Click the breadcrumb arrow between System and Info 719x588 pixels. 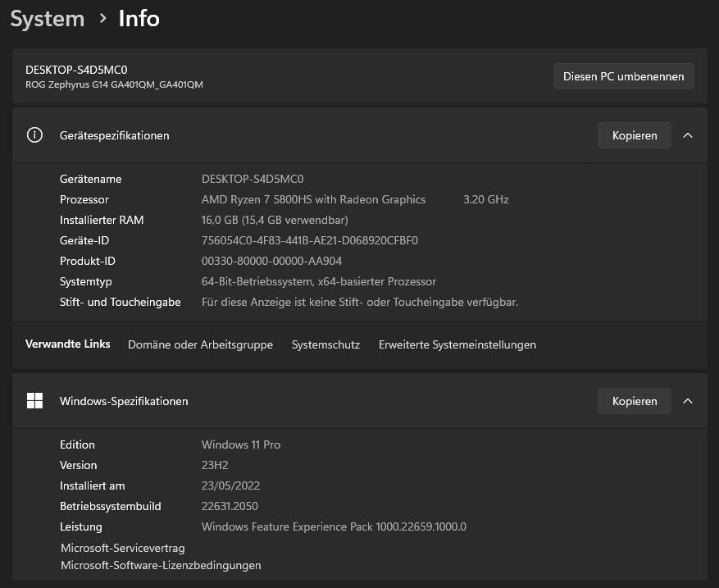pyautogui.click(x=102, y=18)
